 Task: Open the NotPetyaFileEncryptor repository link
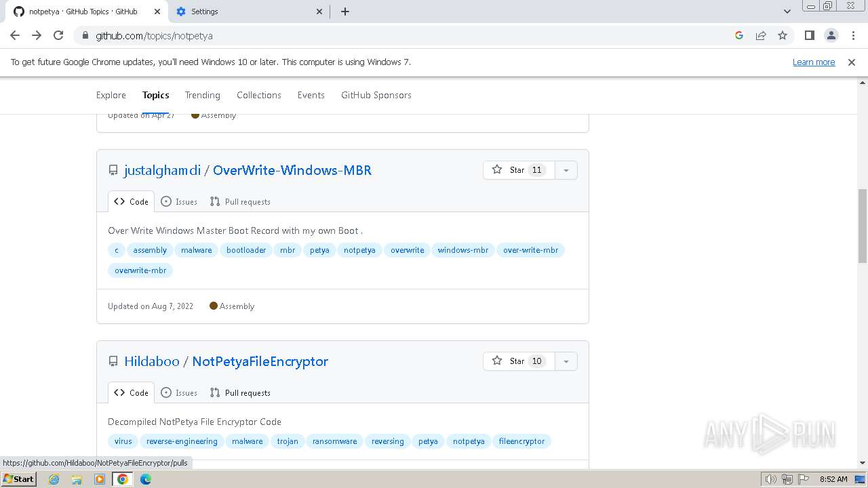coord(260,361)
